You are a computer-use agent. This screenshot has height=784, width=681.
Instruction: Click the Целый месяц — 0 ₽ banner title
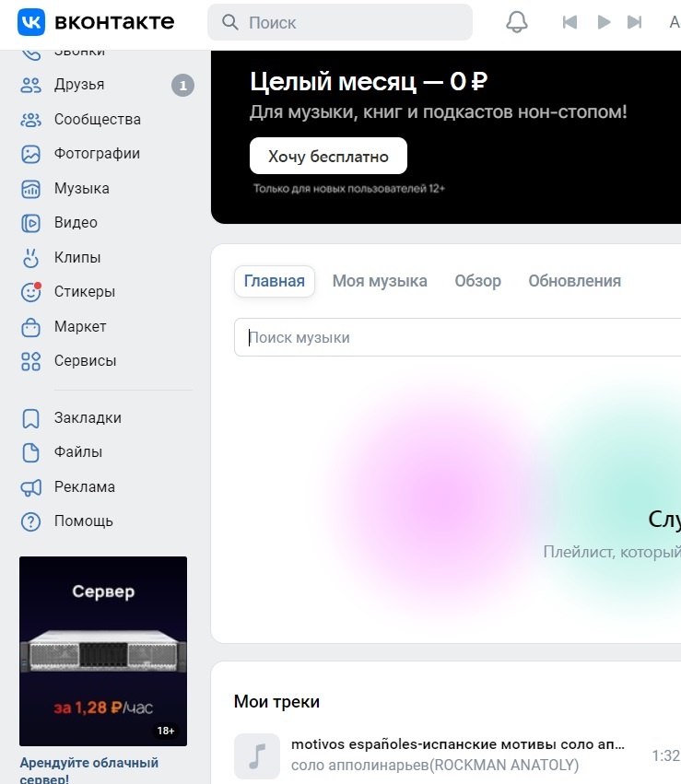tap(369, 81)
